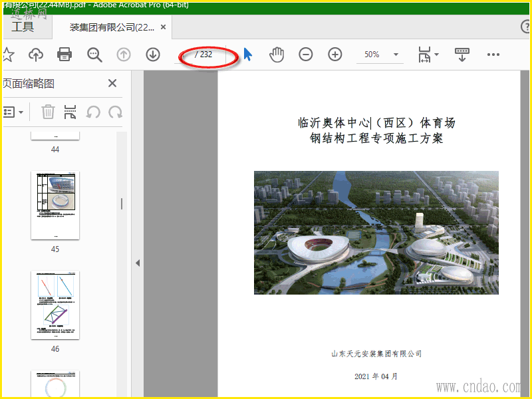Screen dimensions: 532x399
Task: Delete selected pages with trash icon
Action: tap(48, 112)
